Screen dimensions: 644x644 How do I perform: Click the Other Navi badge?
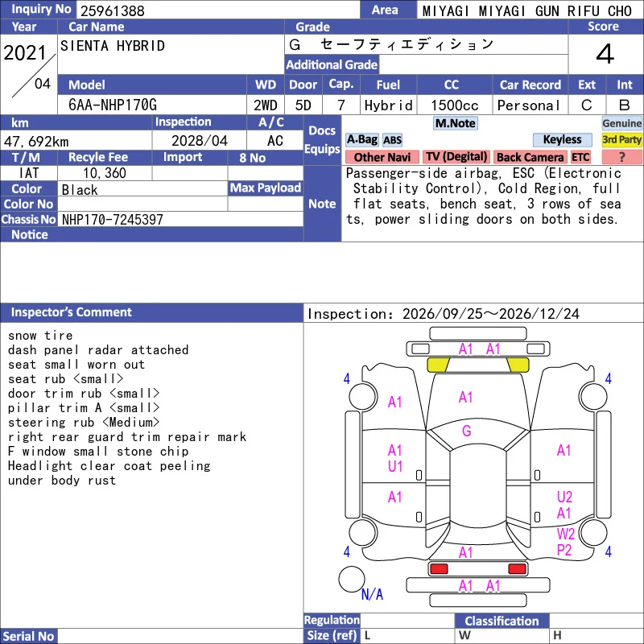click(382, 157)
